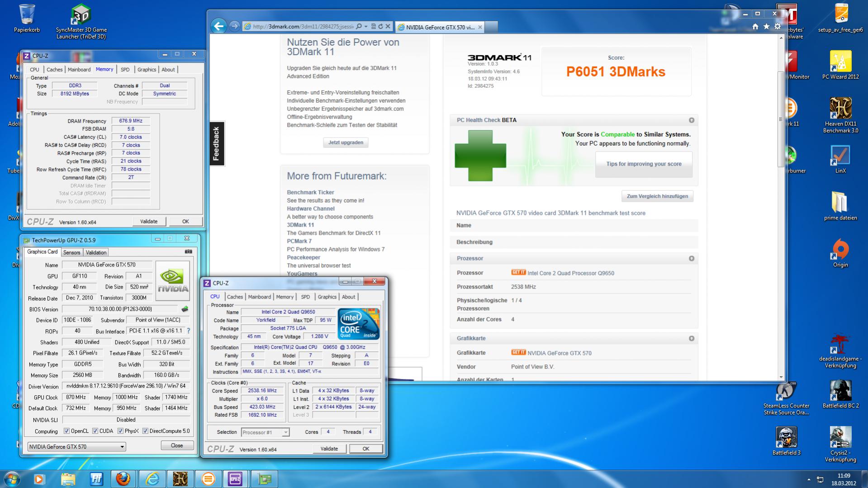
Task: Click bus interface question mark in GPU-Z
Action: pyautogui.click(x=188, y=331)
